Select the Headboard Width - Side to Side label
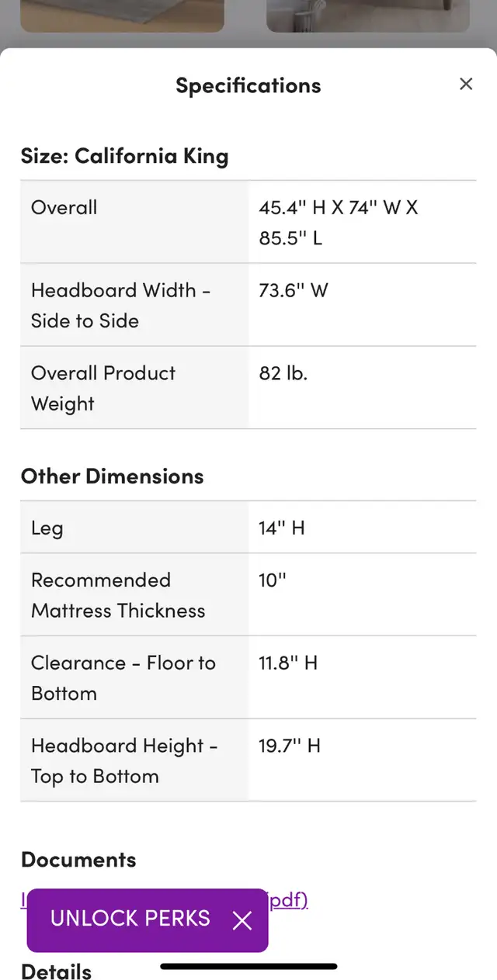This screenshot has width=497, height=980. click(x=120, y=305)
